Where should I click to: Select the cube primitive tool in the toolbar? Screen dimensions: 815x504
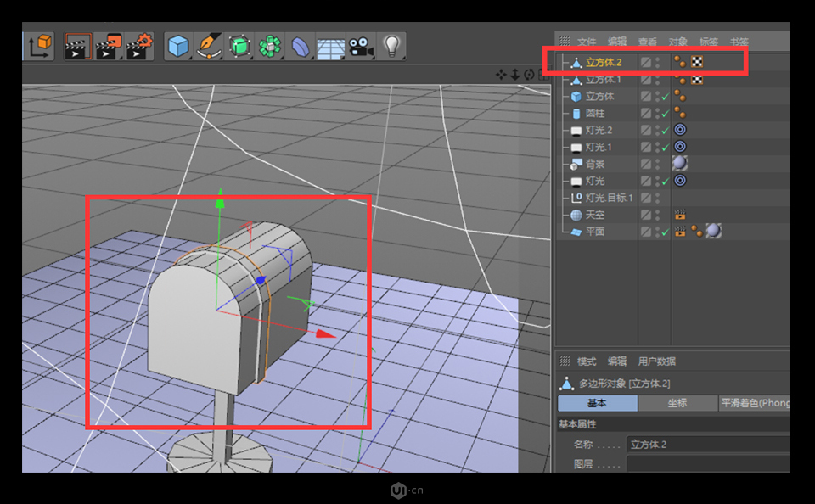tap(178, 46)
